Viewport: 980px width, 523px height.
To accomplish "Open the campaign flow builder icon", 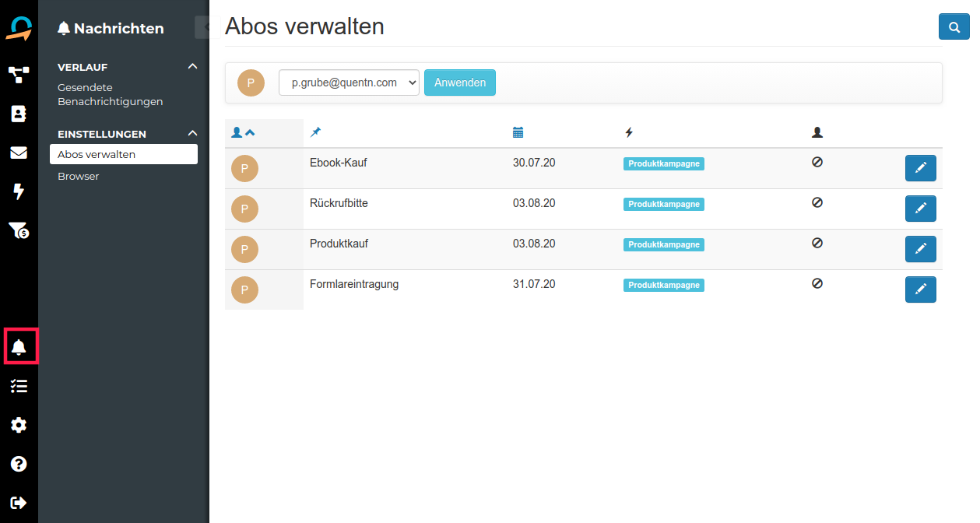I will [x=19, y=75].
